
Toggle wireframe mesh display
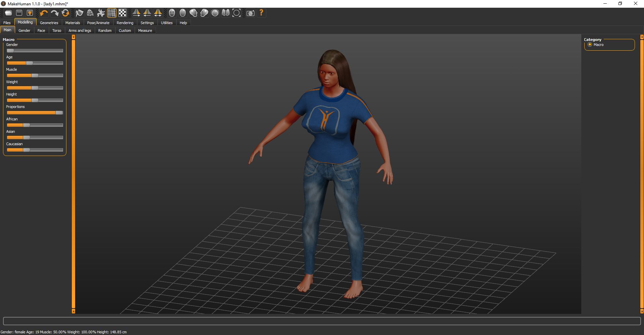[x=90, y=13]
